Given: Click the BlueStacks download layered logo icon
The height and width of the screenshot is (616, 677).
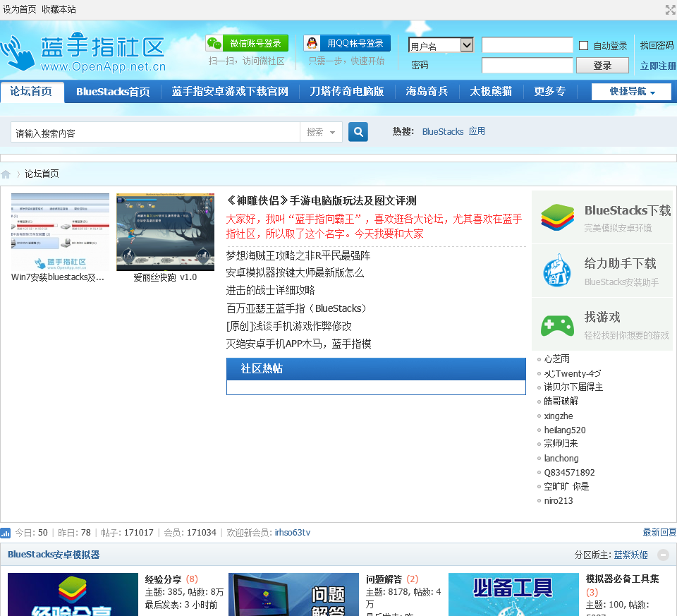Looking at the screenshot, I should pos(557,217).
